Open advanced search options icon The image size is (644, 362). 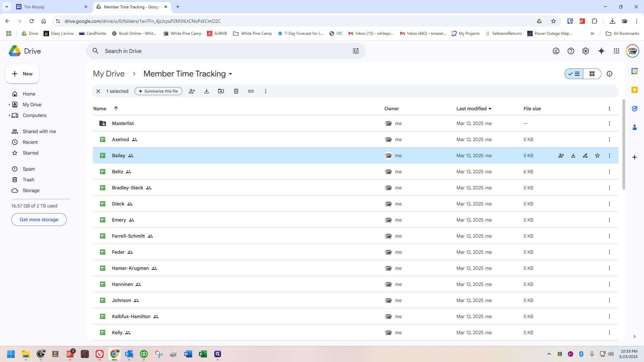(356, 51)
